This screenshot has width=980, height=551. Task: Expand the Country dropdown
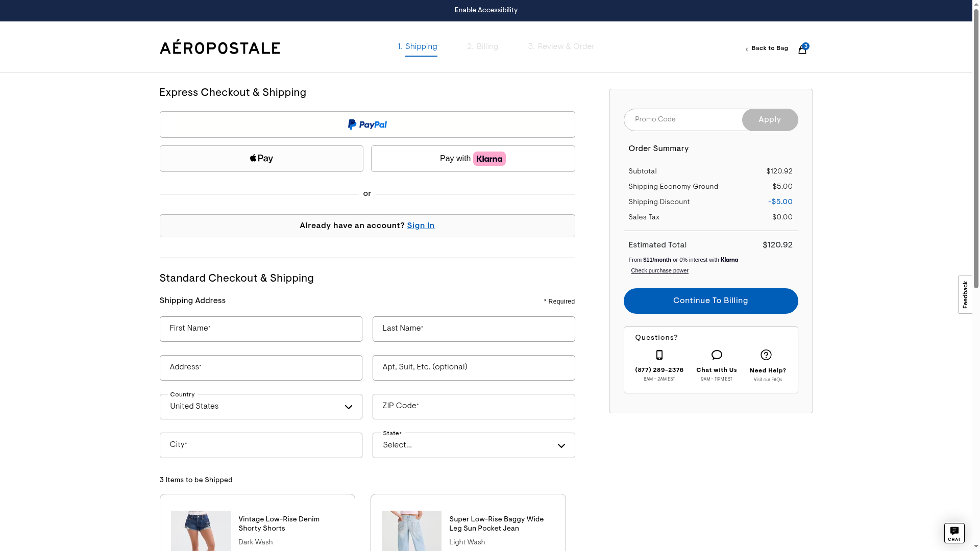261,407
